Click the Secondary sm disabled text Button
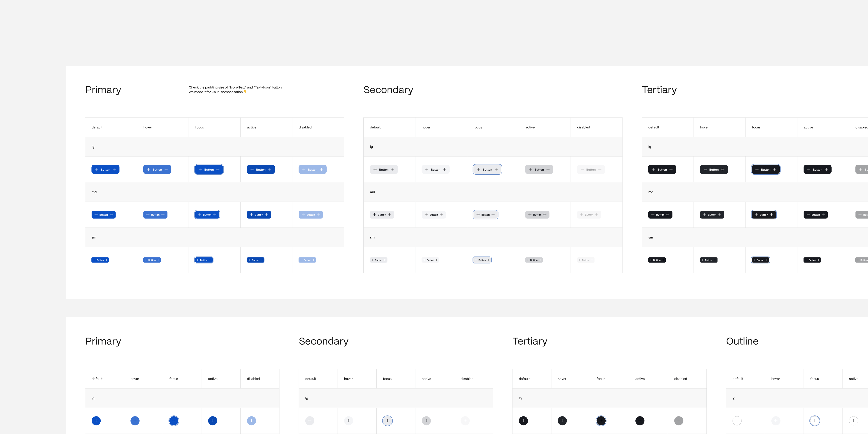 (586, 260)
